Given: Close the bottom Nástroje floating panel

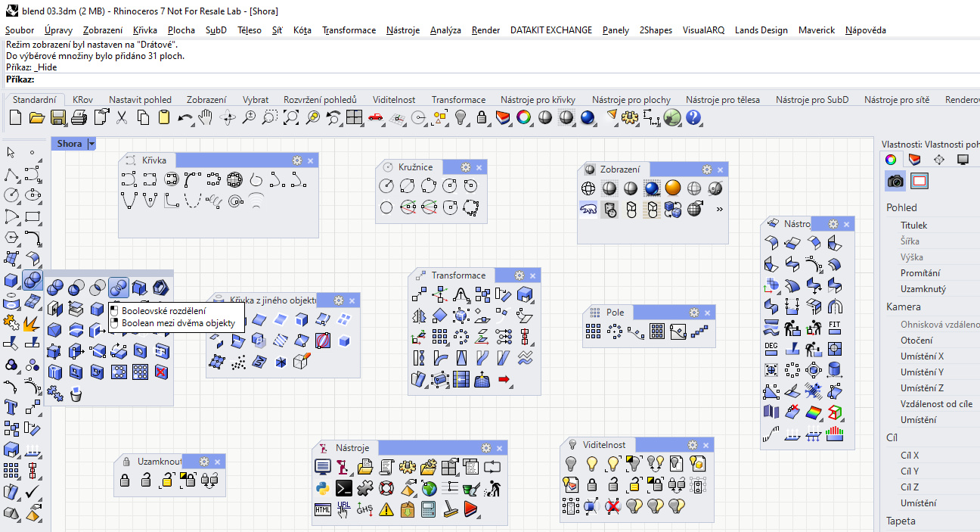Looking at the screenshot, I should pyautogui.click(x=500, y=448).
